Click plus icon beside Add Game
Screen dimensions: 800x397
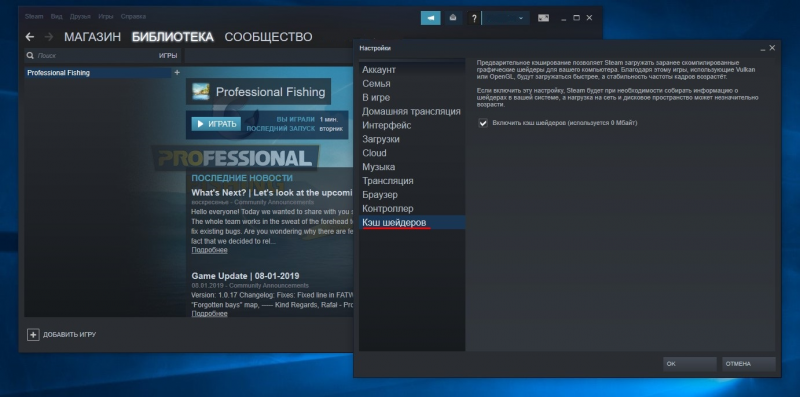tap(33, 335)
